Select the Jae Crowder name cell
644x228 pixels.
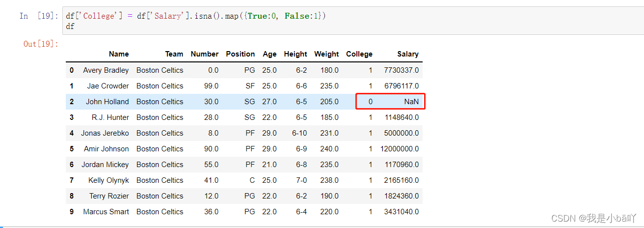click(x=108, y=86)
